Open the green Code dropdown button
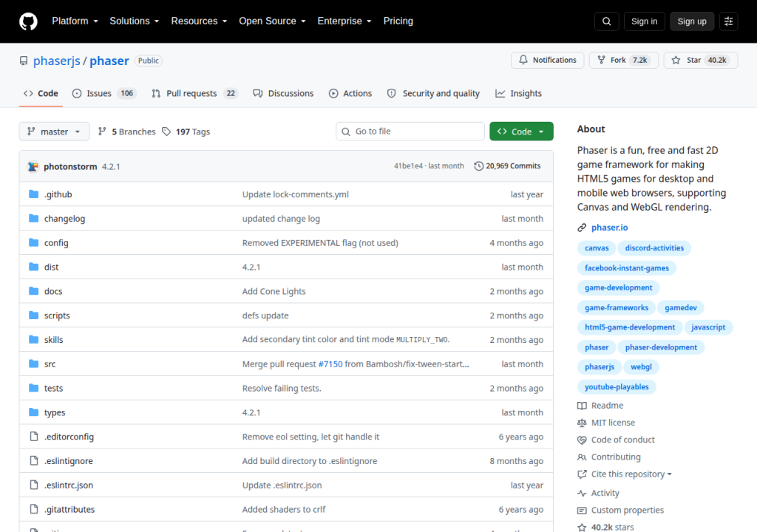Screen dimensions: 757x532 click(521, 132)
